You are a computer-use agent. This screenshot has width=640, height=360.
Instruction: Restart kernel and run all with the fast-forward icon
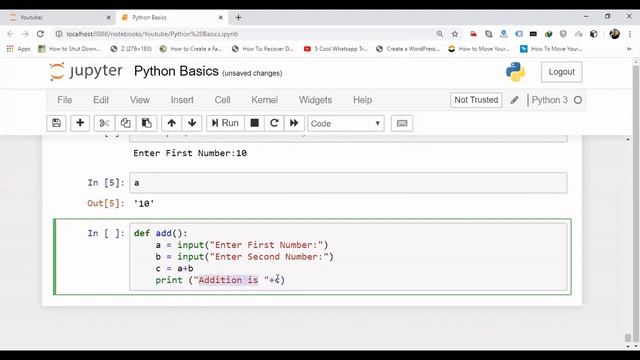tap(294, 123)
